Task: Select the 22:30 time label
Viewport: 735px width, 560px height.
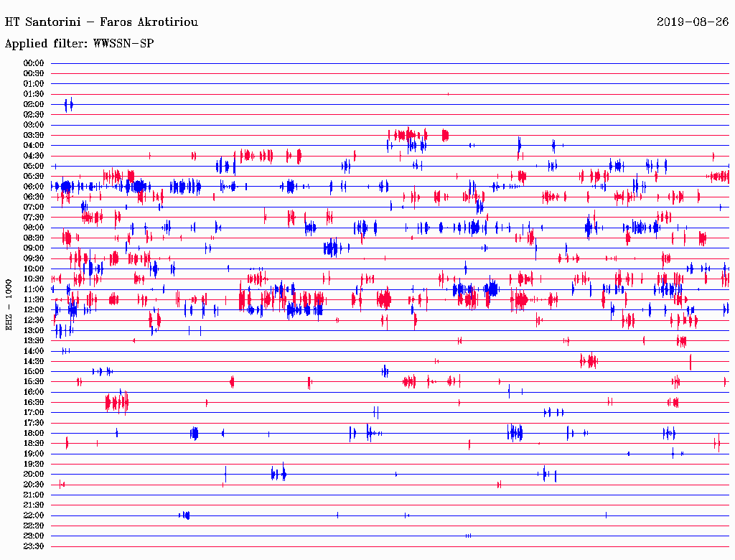Action: (x=33, y=526)
